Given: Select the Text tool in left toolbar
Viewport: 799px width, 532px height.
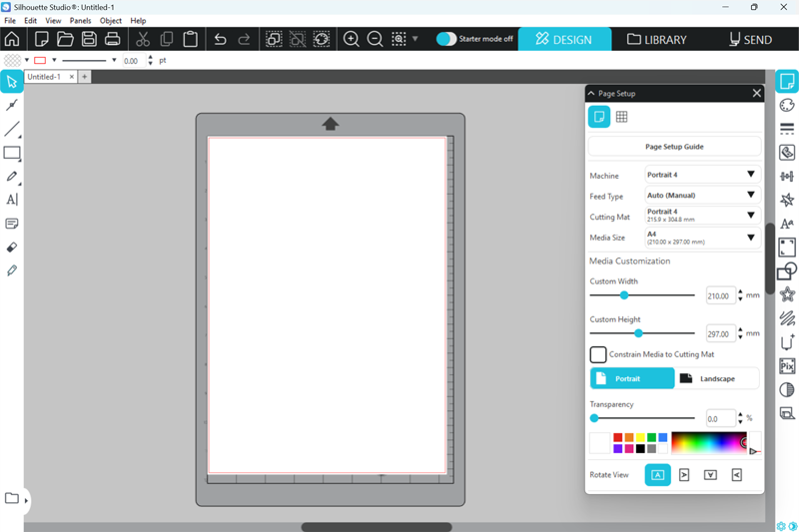Looking at the screenshot, I should 12,200.
